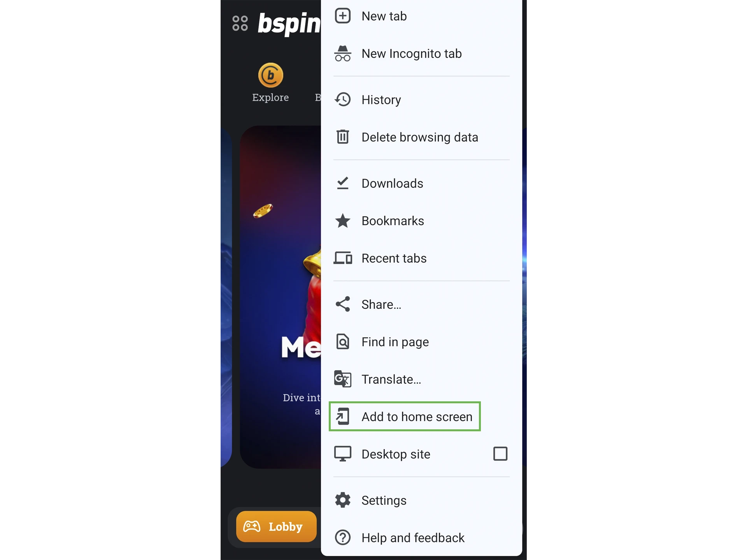Click the Bookmarks star icon
Image resolution: width=747 pixels, height=560 pixels.
[x=343, y=220]
